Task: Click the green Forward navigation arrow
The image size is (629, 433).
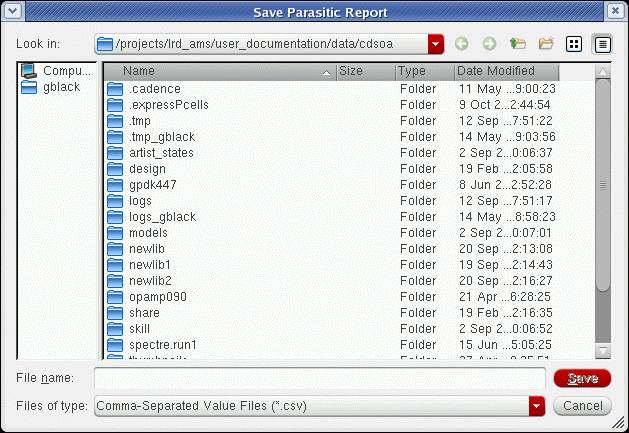Action: pos(489,44)
